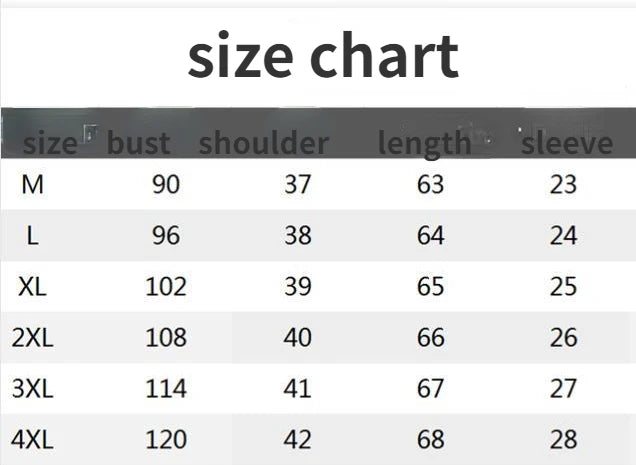The height and width of the screenshot is (465, 636).
Task: Select shoulder value 38 in L row
Action: (297, 236)
